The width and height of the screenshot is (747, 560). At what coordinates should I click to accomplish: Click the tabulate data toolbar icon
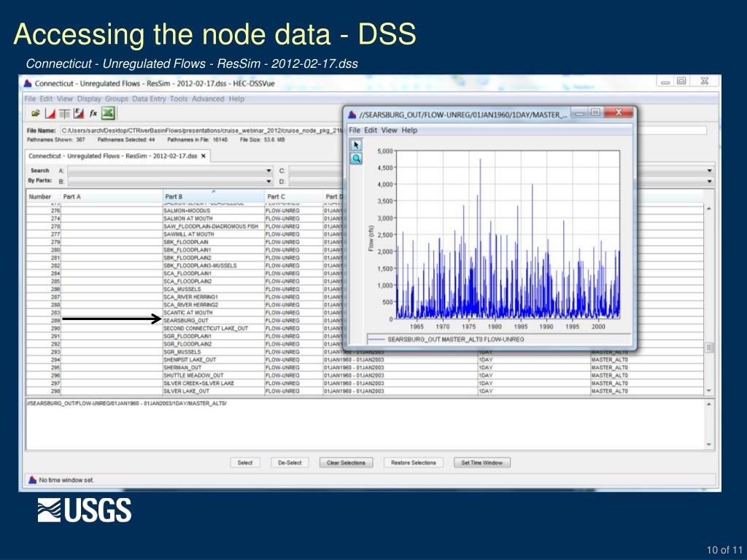[64, 113]
